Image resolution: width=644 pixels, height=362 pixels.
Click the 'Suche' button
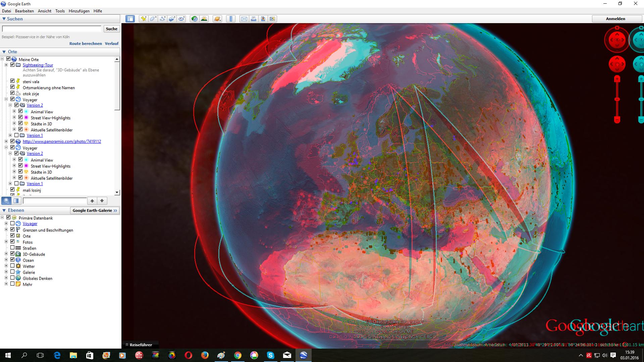coord(111,29)
